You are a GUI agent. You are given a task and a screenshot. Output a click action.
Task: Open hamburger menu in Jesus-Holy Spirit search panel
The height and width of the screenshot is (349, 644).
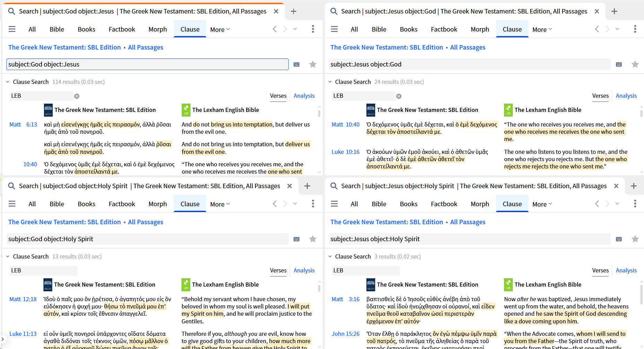pyautogui.click(x=334, y=204)
